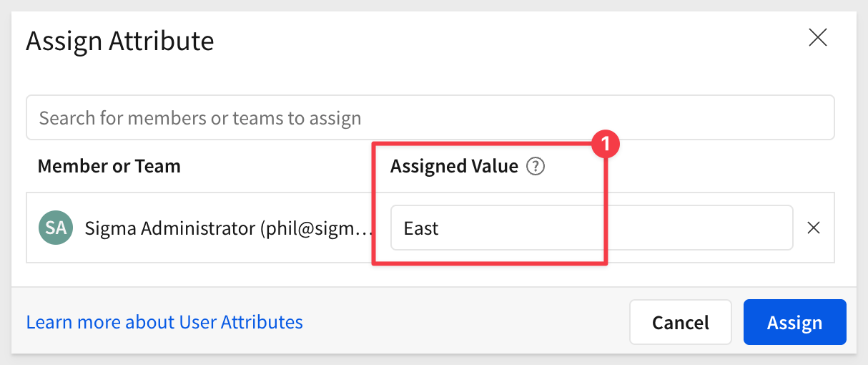Confirm with the blue Assign button
The image size is (868, 365).
795,322
